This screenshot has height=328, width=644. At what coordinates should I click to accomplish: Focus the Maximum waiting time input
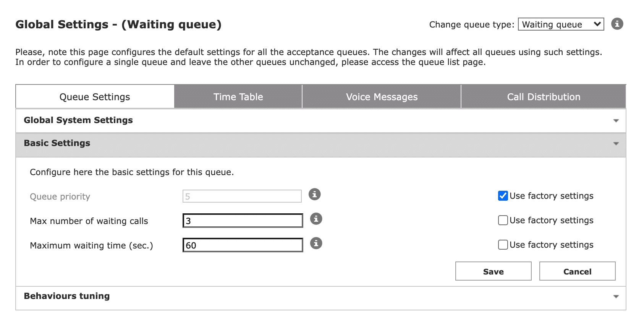coord(243,245)
